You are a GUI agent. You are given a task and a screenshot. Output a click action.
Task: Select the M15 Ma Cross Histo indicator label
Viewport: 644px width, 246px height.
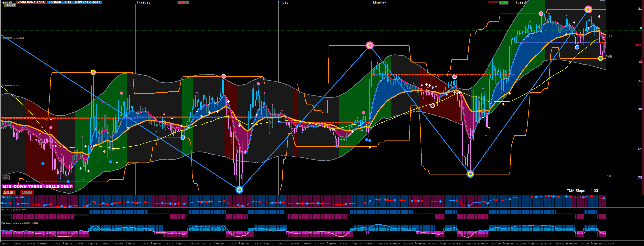pos(13,197)
